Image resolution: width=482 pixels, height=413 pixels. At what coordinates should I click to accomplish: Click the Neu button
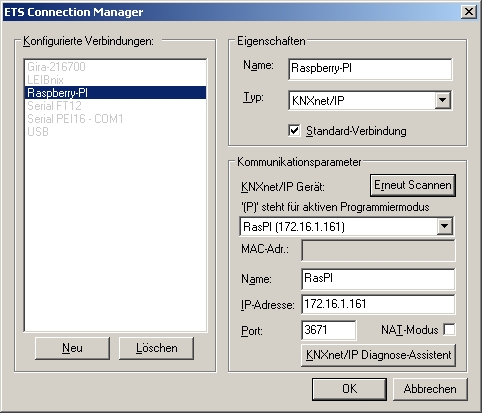(72, 348)
